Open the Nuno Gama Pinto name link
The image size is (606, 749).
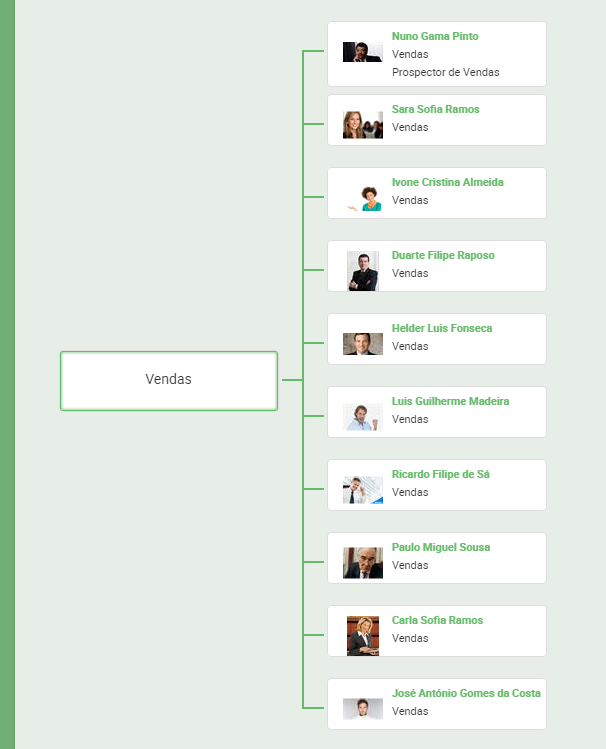435,36
